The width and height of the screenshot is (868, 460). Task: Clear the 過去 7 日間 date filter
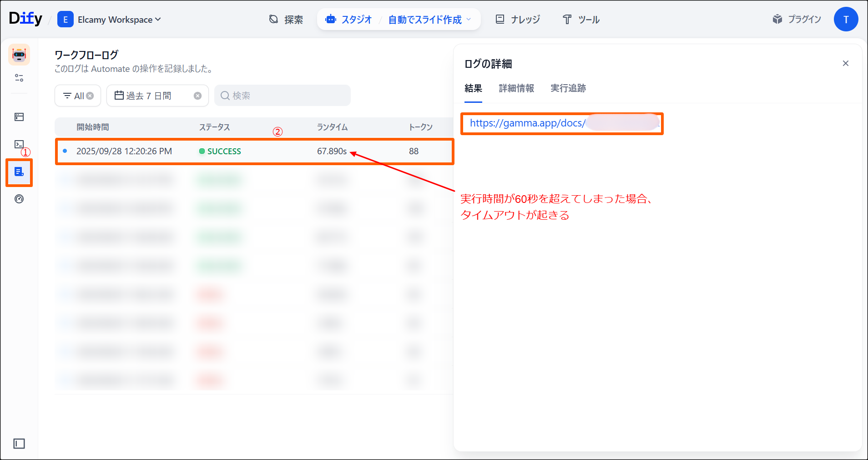197,96
